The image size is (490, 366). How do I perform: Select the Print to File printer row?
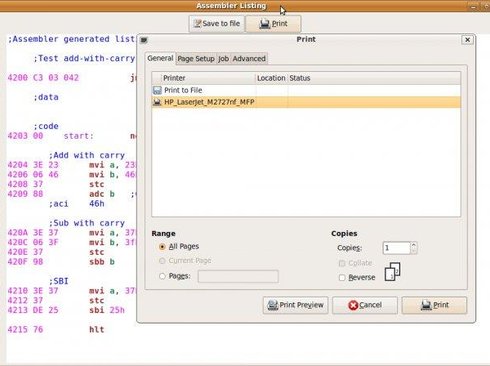coord(306,90)
